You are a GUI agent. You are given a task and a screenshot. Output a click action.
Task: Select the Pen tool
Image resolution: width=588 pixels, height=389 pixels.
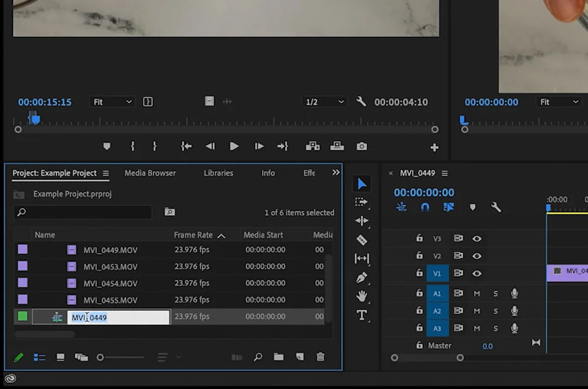(362, 277)
